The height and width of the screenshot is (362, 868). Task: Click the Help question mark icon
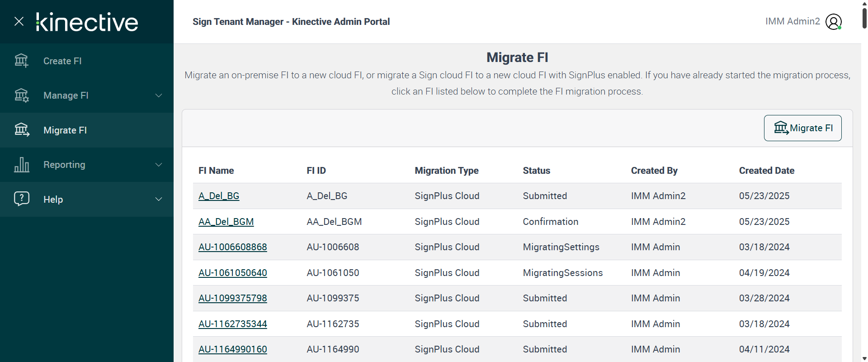click(21, 199)
